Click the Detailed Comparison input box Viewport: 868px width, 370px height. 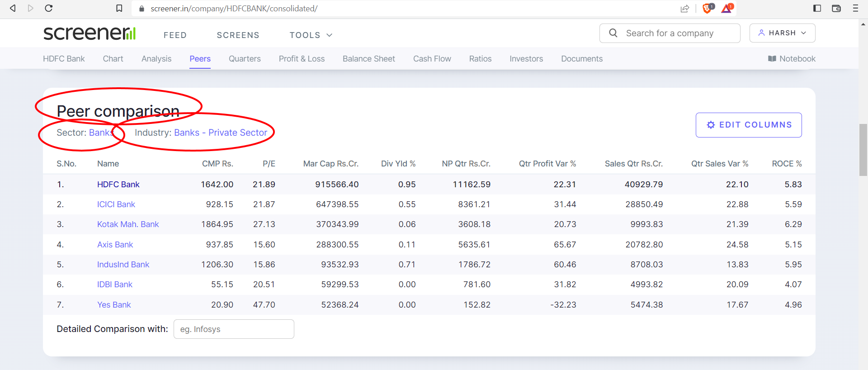coord(234,329)
